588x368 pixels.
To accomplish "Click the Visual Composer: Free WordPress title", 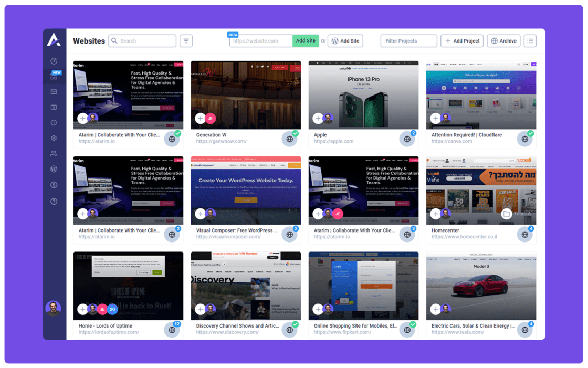I will [x=237, y=230].
